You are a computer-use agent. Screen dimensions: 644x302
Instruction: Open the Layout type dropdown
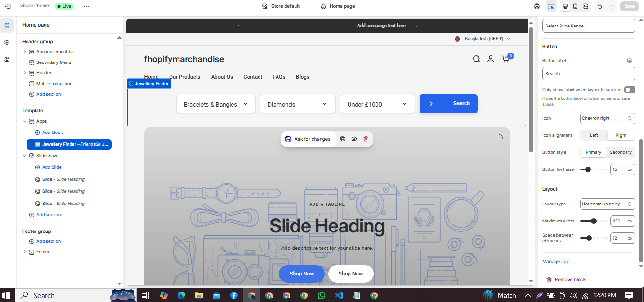point(608,204)
